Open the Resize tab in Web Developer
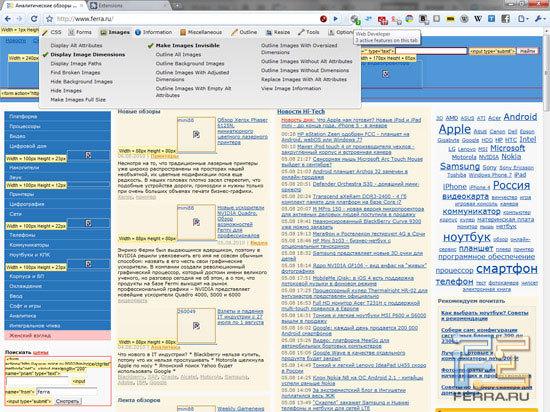The height and width of the screenshot is (412, 550). (278, 32)
